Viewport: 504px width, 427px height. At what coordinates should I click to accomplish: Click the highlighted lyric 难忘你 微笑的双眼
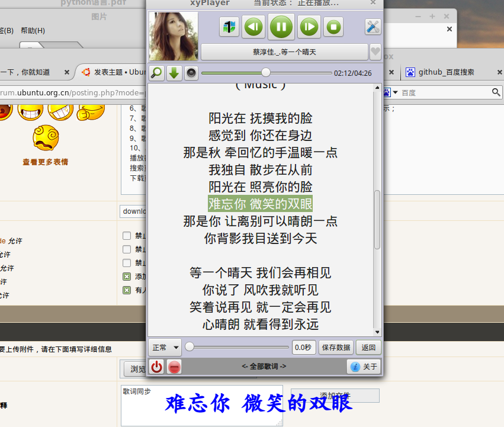tap(261, 204)
